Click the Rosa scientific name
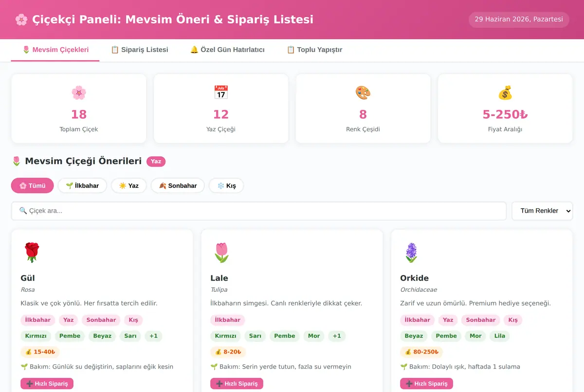Viewport: 584px width, 392px height. pos(28,290)
